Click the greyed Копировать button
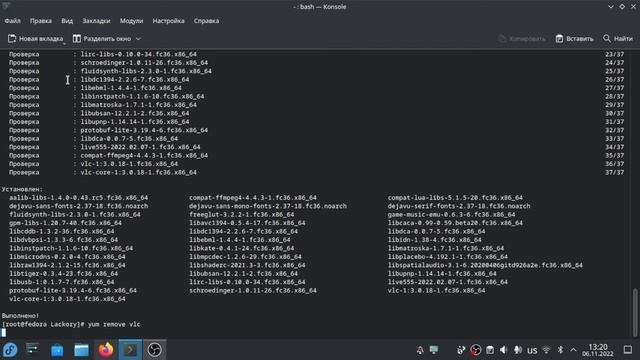 click(x=522, y=39)
